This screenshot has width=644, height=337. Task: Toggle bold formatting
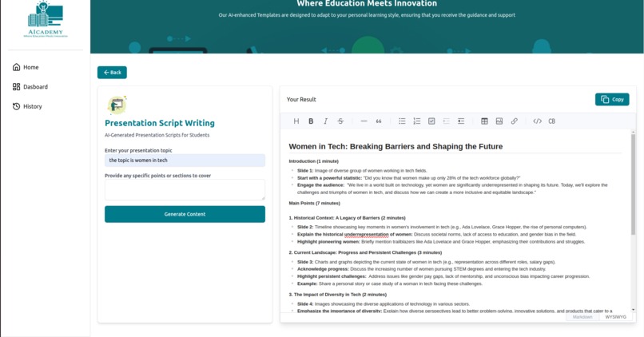click(x=311, y=121)
